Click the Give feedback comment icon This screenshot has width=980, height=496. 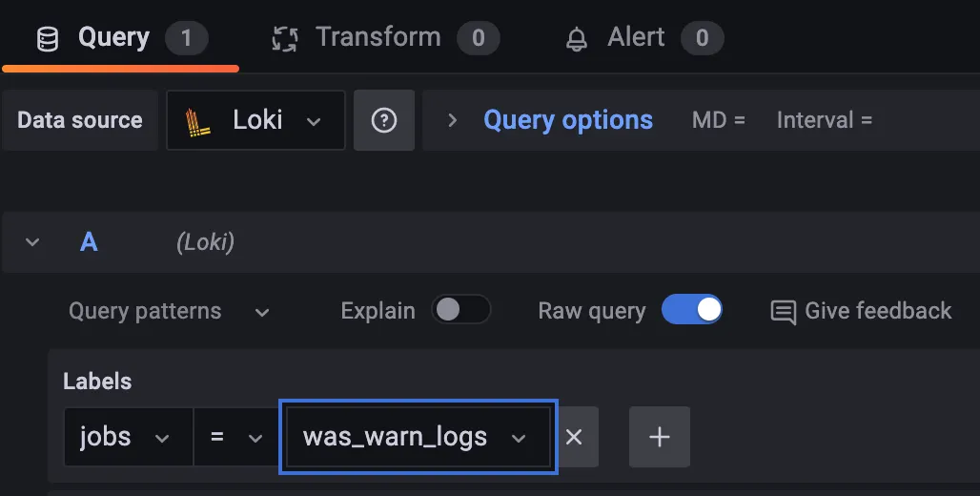pyautogui.click(x=784, y=312)
